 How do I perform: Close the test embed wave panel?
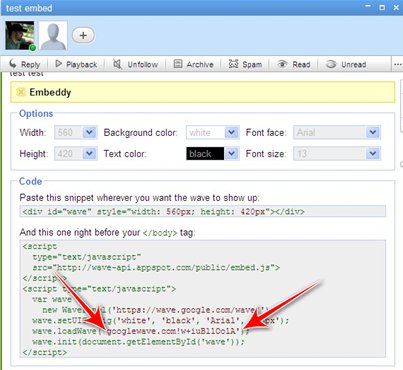(x=396, y=7)
